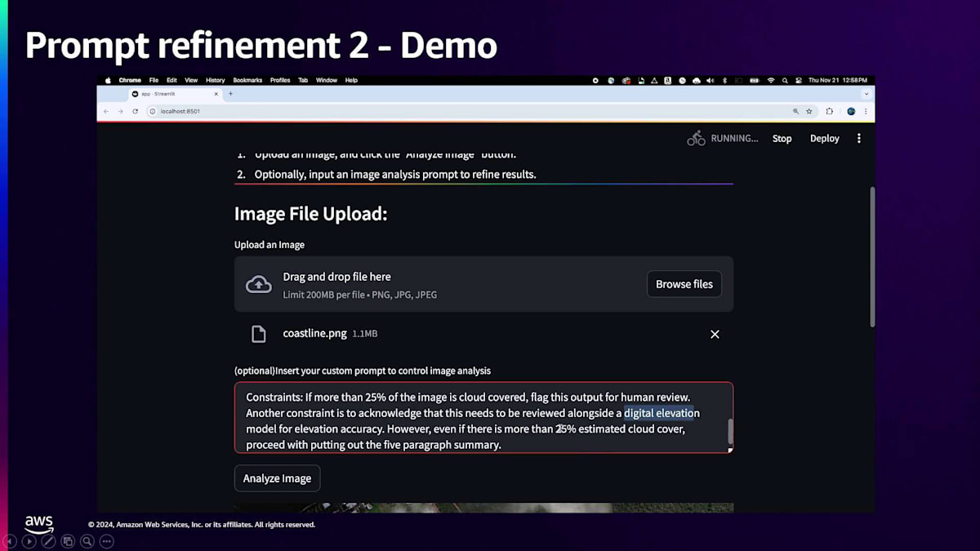Screen dimensions: 980x551
Task: Click the slideshow next slide button
Action: 29,540
